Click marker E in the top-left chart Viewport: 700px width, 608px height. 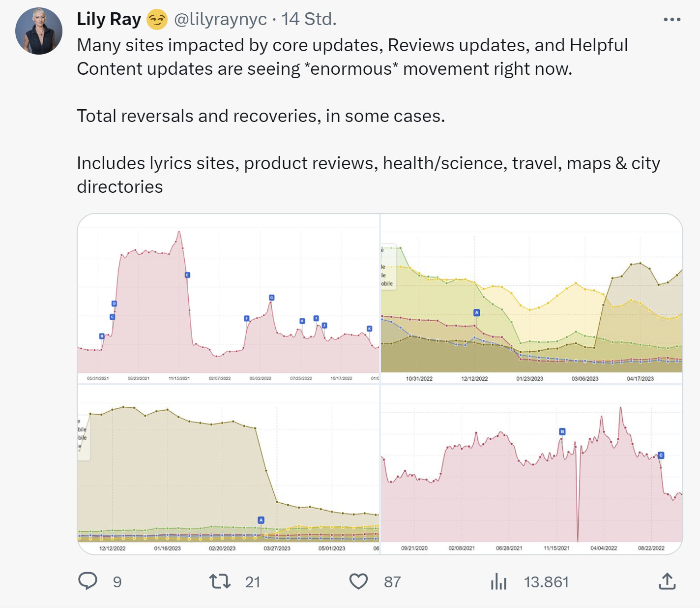tap(187, 275)
